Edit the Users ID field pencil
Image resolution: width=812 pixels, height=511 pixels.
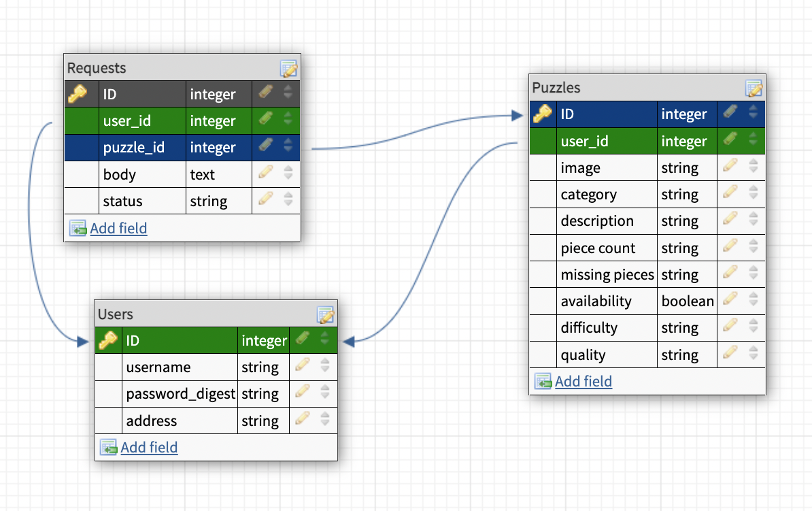pos(303,338)
